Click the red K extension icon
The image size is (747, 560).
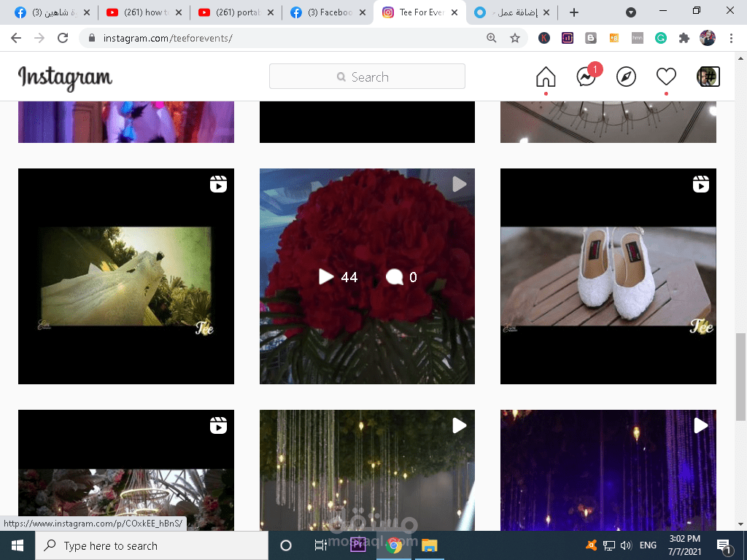[544, 38]
